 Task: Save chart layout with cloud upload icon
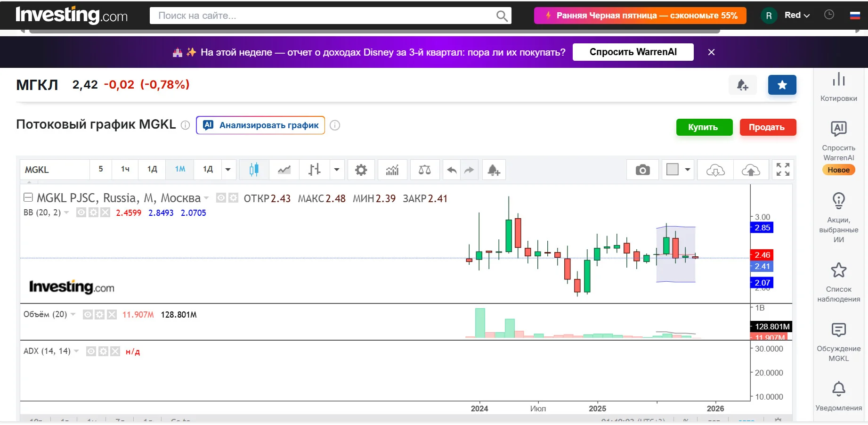click(751, 170)
